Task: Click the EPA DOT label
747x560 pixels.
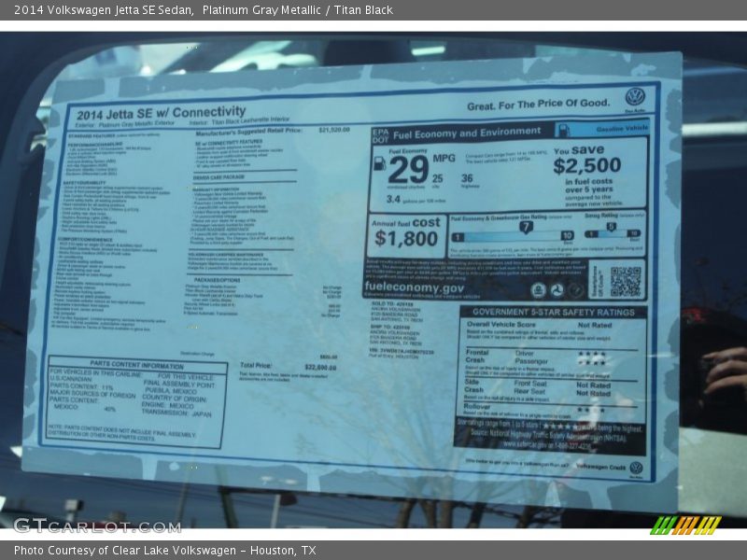Action: click(381, 135)
